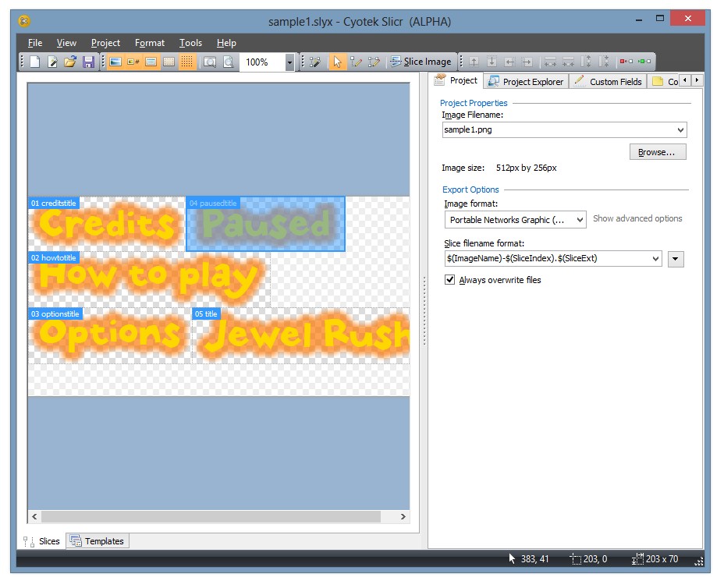Select the 05 title slice
Viewport: 724px width, 588px height.
[301, 337]
